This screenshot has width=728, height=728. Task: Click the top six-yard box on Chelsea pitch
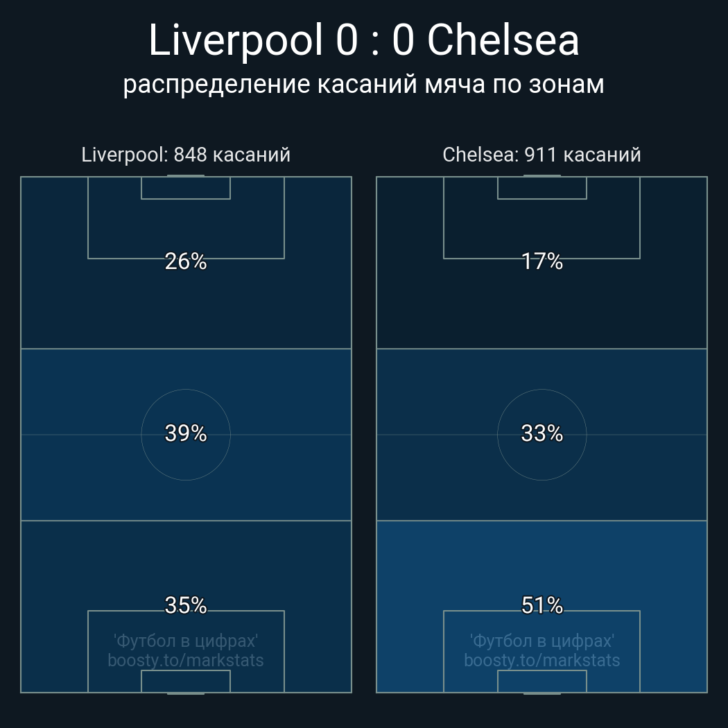click(541, 188)
